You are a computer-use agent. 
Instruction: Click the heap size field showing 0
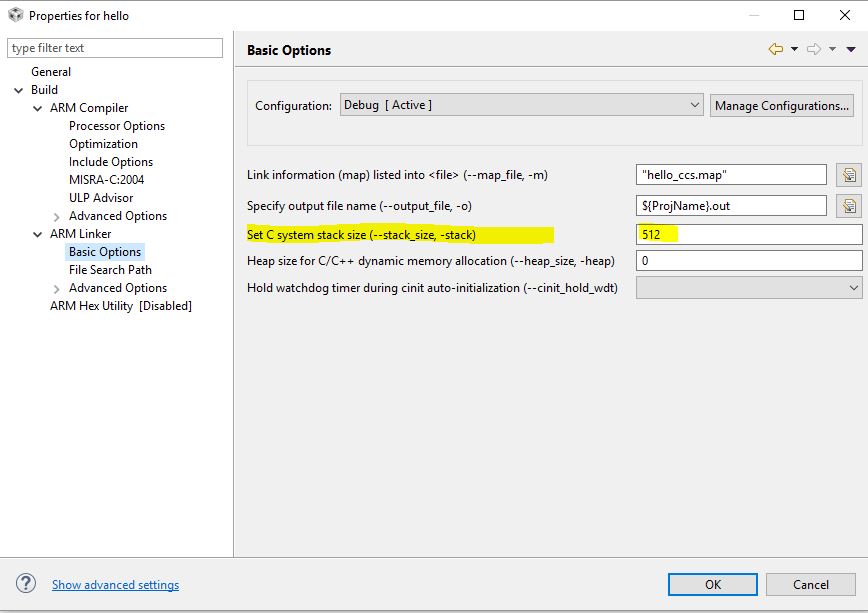(749, 261)
